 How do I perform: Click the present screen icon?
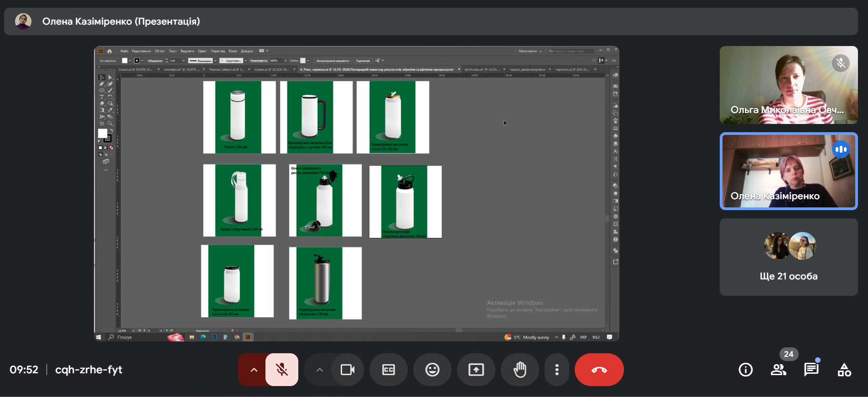coord(476,370)
